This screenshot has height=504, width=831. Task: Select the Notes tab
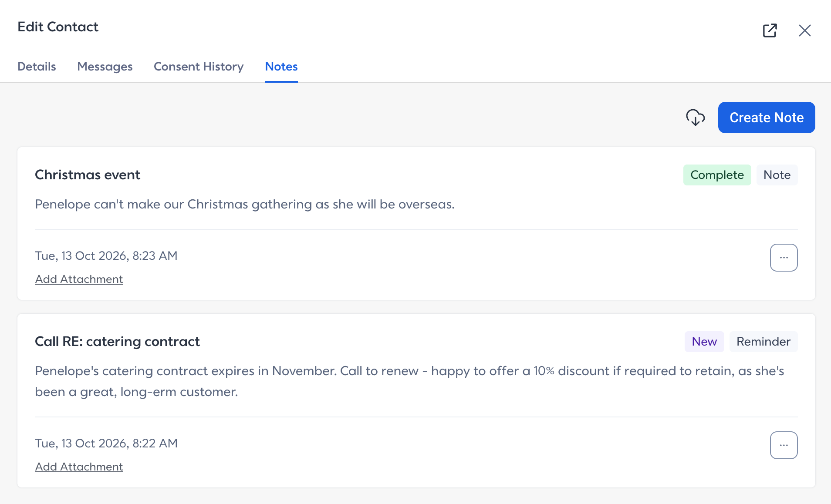(x=281, y=67)
